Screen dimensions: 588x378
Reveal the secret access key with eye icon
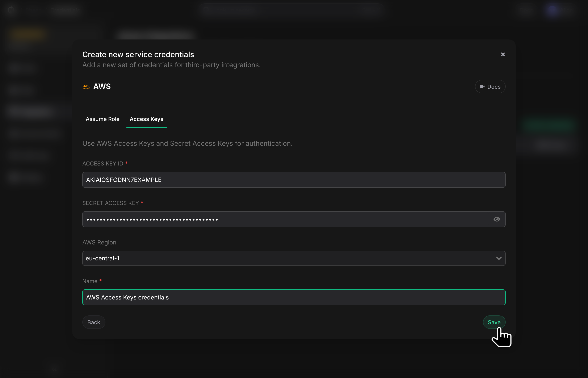pos(497,219)
